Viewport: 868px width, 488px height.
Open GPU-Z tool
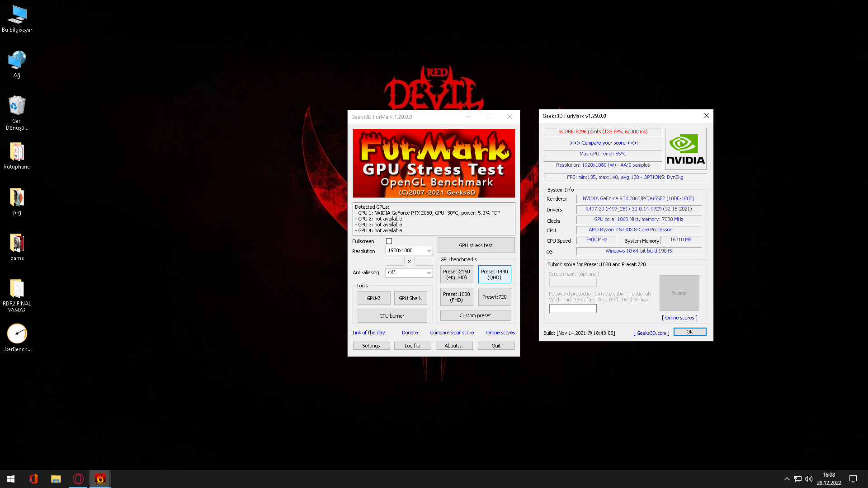point(373,298)
